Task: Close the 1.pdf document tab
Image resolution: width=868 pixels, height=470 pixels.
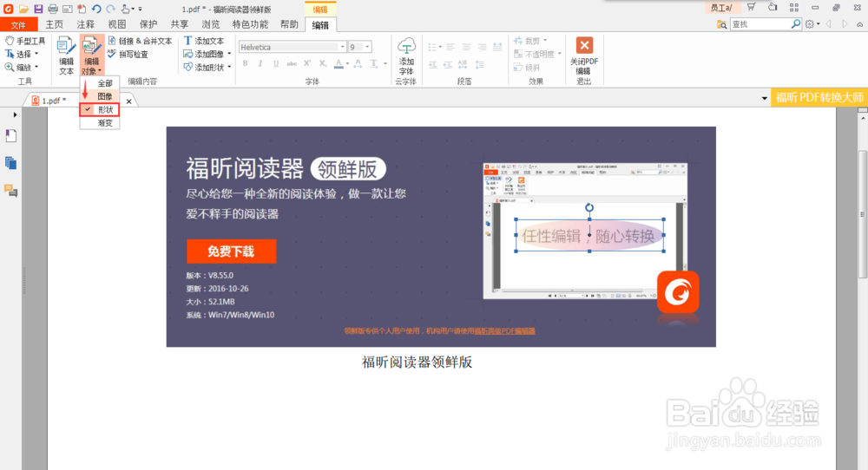Action: (129, 101)
